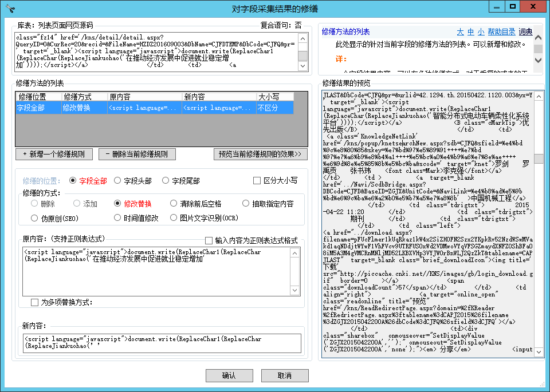Set help font size to 中
The width and height of the screenshot is (550, 392).
click(471, 32)
